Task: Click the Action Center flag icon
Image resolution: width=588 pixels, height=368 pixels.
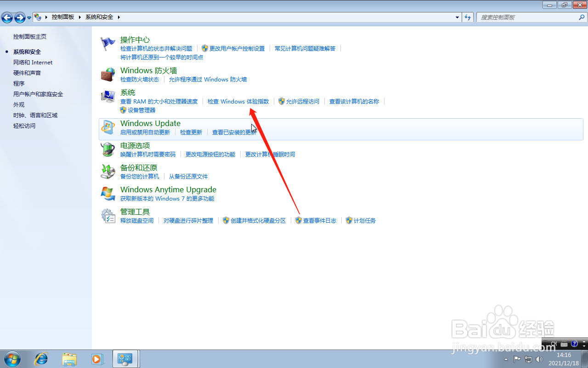Action: click(108, 44)
